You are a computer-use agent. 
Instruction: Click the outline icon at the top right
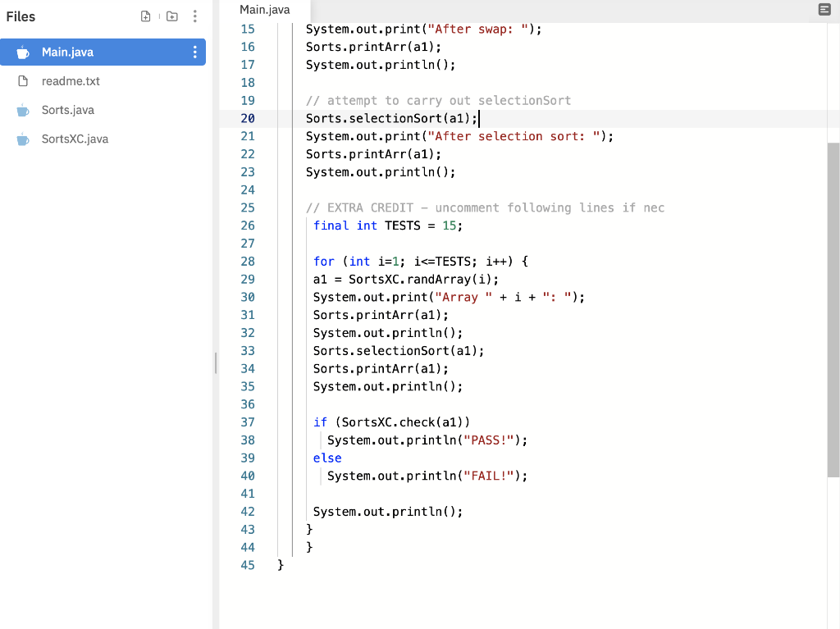point(825,10)
